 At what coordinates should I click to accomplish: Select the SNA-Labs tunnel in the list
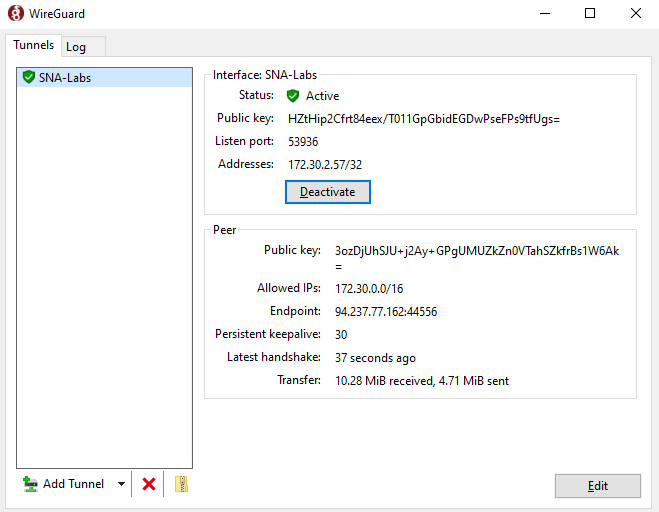click(65, 77)
